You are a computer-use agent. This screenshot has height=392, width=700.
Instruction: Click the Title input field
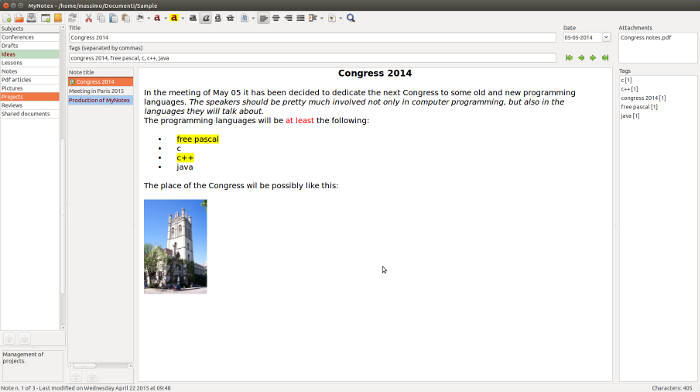coord(312,38)
